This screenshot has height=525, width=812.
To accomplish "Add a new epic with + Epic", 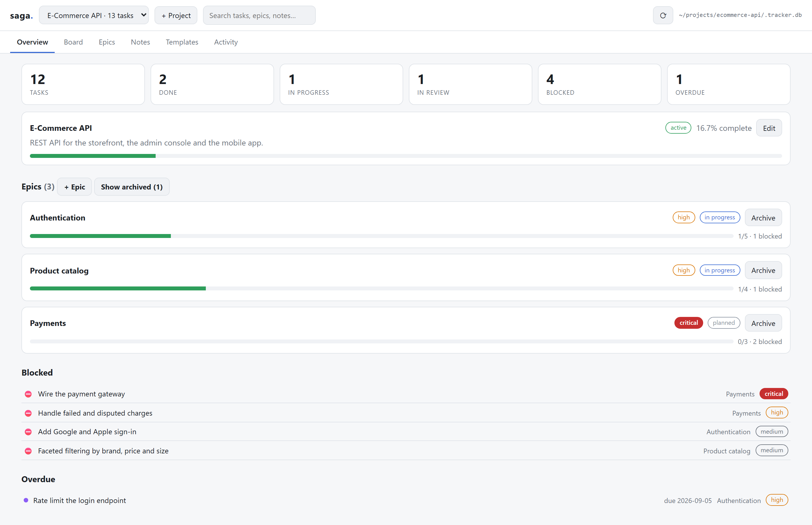I will pyautogui.click(x=75, y=187).
